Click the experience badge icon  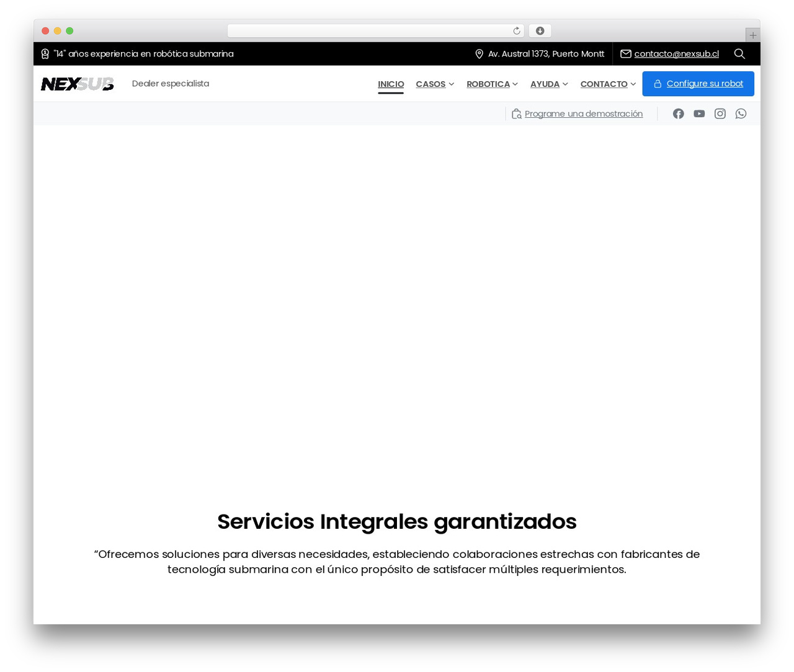pyautogui.click(x=45, y=54)
